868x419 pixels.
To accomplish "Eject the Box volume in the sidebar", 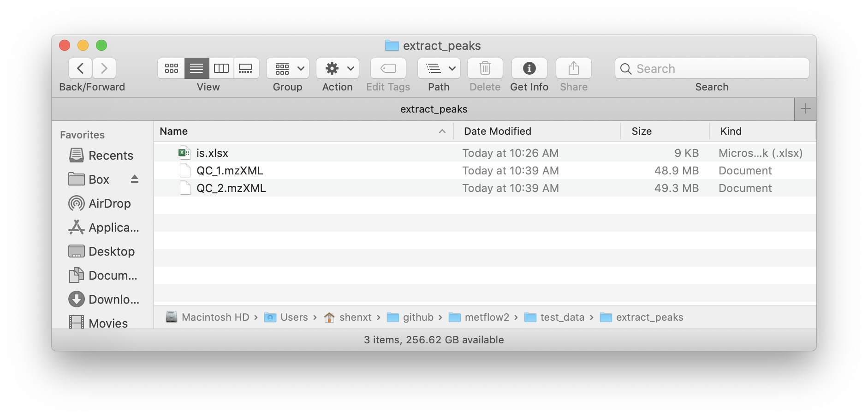I will [134, 179].
